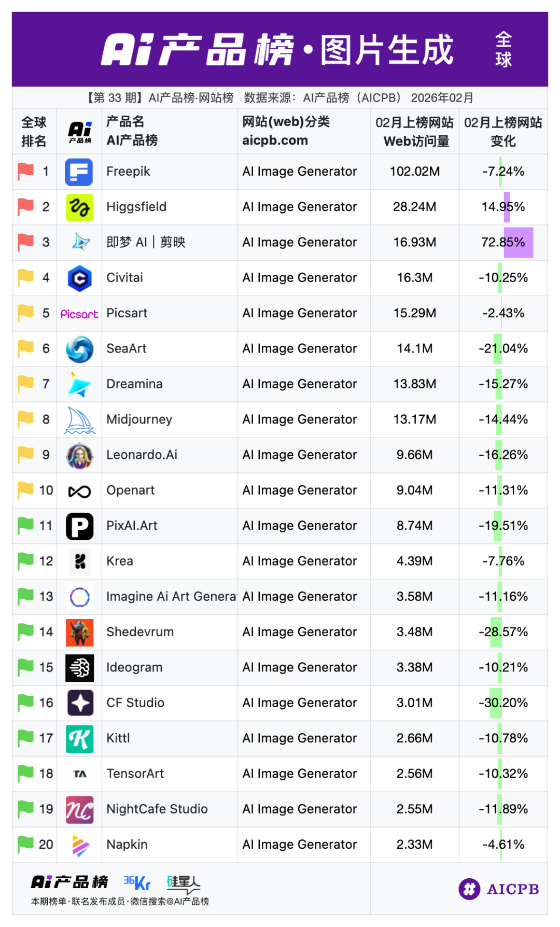Click the Higgsfield green logo icon

pyautogui.click(x=79, y=207)
